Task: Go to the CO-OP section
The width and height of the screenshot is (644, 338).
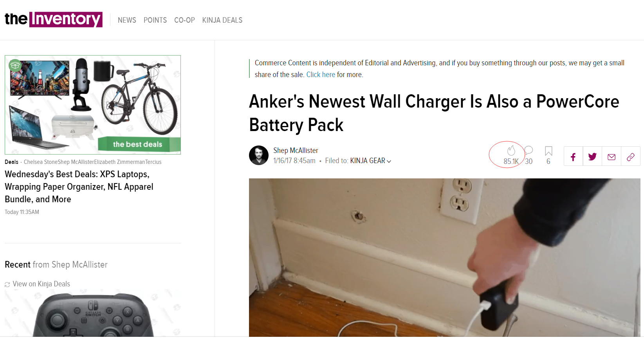Action: (x=184, y=20)
